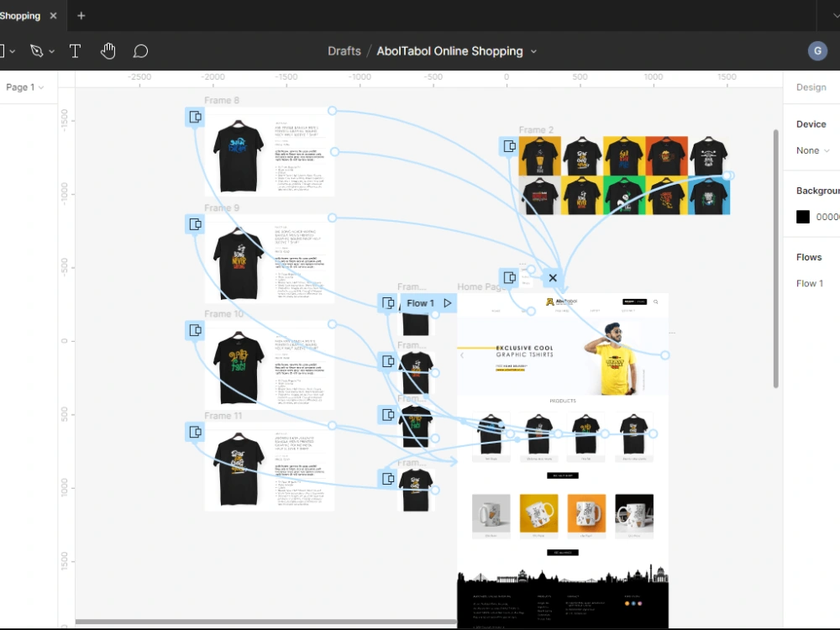Select the Frame 8 label

[x=222, y=100]
